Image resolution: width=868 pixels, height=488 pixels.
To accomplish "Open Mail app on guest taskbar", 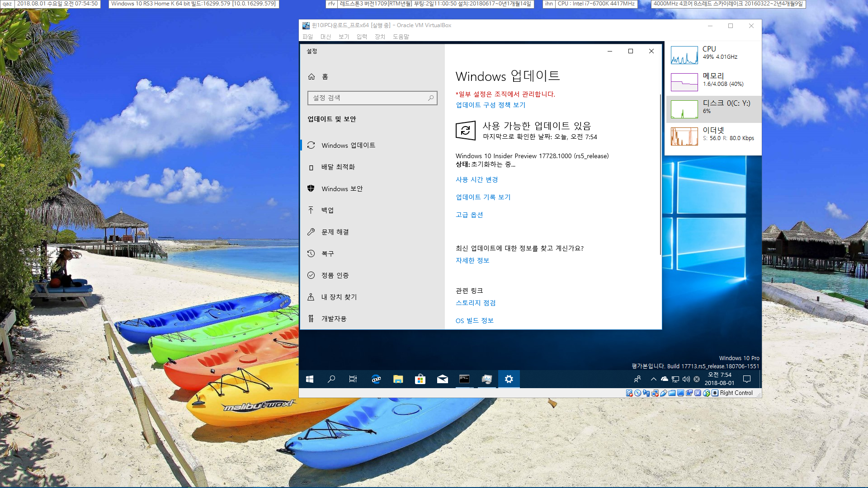I will [443, 379].
